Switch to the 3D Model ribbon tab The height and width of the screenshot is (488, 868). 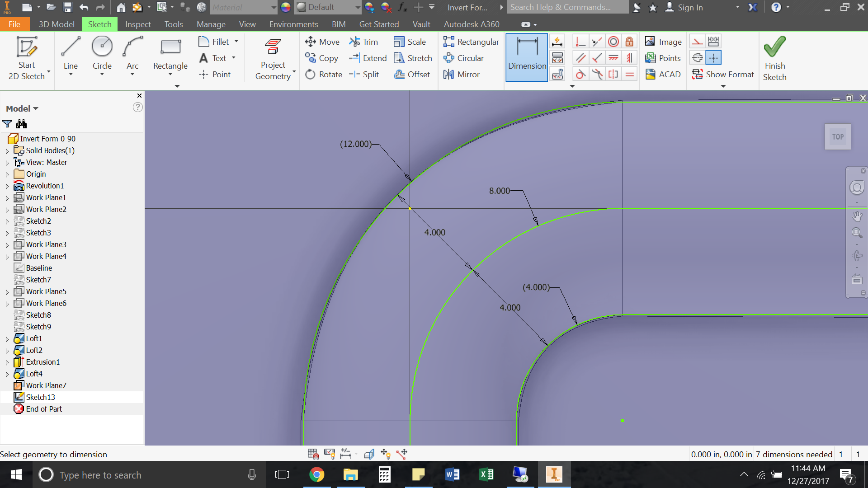click(x=56, y=24)
